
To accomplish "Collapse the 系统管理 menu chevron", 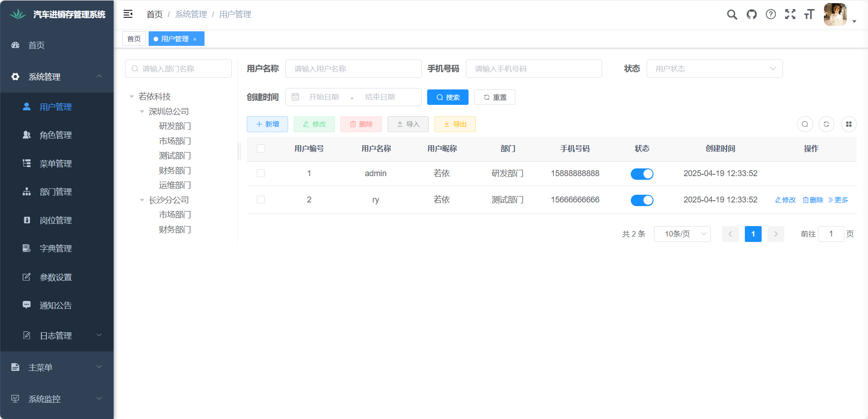I will pos(99,76).
